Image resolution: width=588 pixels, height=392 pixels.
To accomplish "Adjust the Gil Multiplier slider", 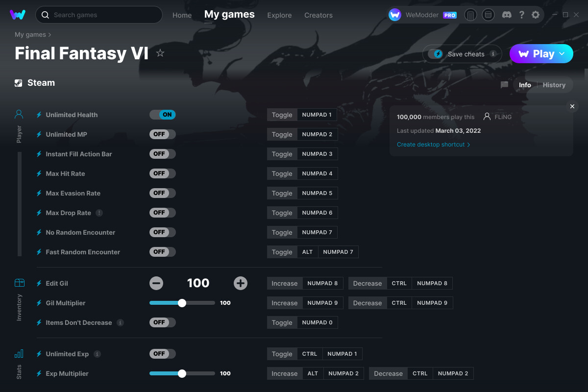I will pos(182,303).
